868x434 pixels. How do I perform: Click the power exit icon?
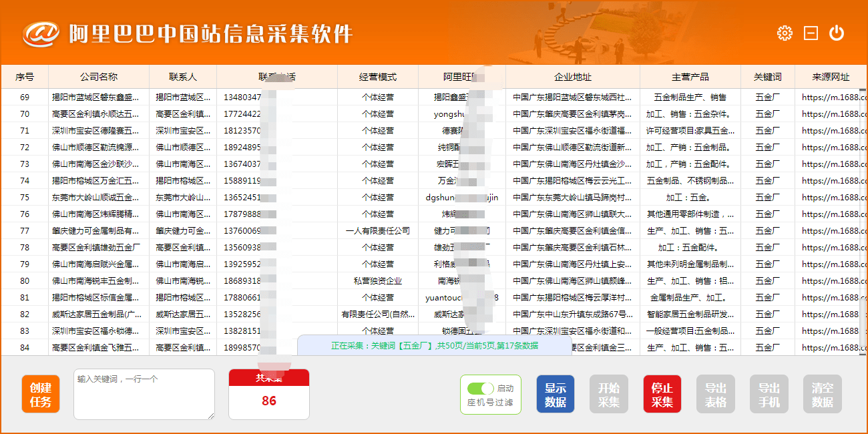pos(837,33)
